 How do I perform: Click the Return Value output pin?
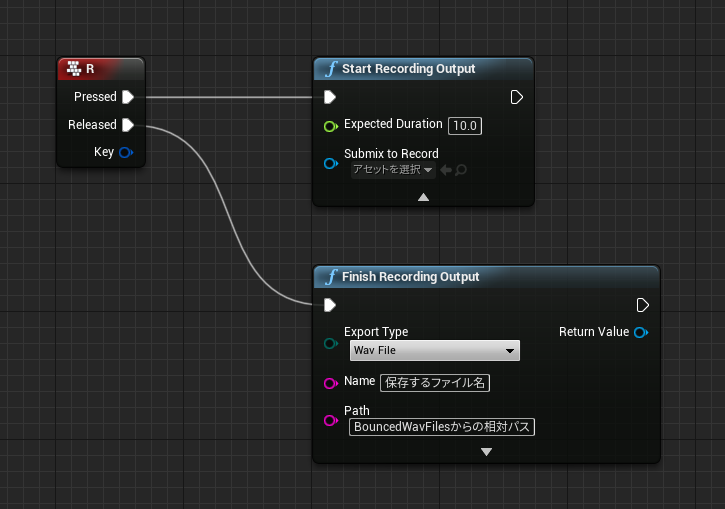pos(641,332)
